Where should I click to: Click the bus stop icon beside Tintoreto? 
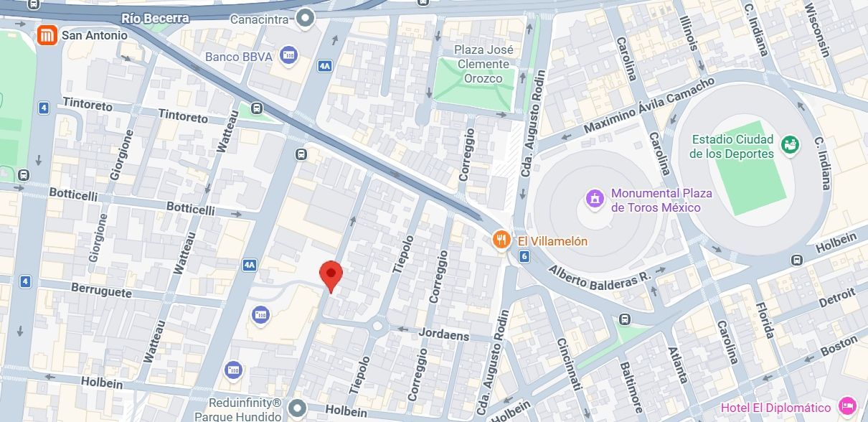point(257,109)
